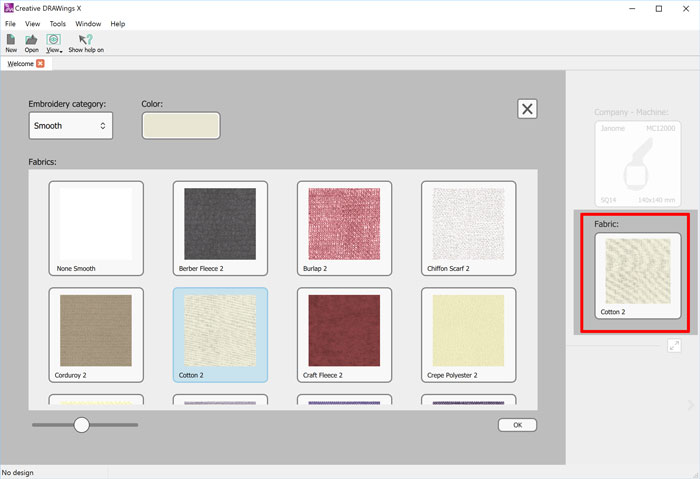Select the Craft Fleece 2 fabric
Viewport: 700px width, 479px height.
pos(344,334)
